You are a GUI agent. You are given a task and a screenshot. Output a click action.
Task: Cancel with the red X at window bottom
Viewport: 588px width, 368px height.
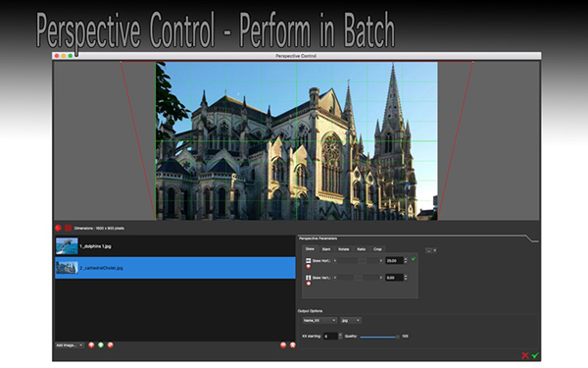click(x=525, y=355)
